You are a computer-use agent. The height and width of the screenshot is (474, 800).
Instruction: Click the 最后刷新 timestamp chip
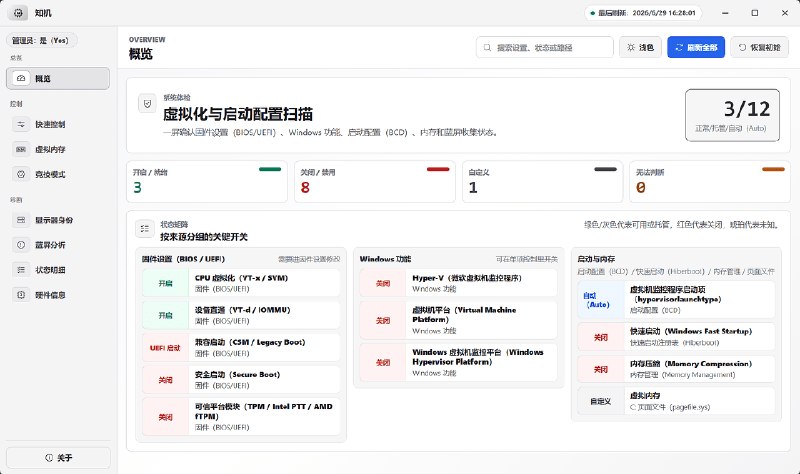coord(643,13)
